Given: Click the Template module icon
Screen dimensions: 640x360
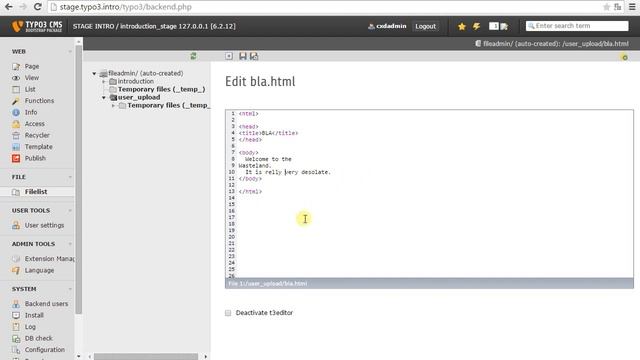Looking at the screenshot, I should coord(16,147).
